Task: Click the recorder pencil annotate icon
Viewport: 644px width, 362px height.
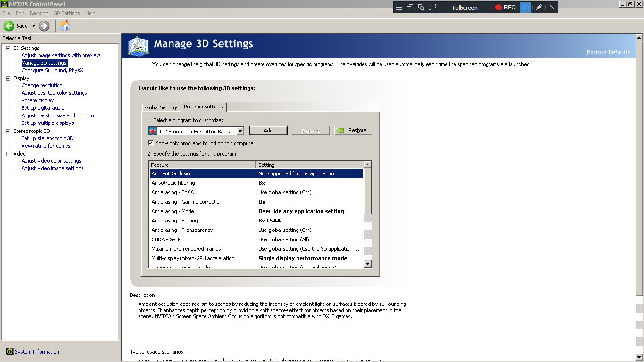Action: 539,8
